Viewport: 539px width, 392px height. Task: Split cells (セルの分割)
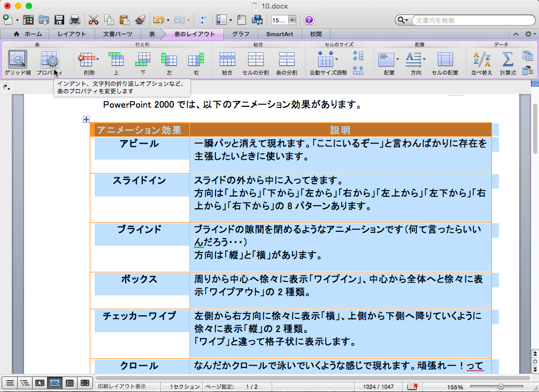point(256,63)
